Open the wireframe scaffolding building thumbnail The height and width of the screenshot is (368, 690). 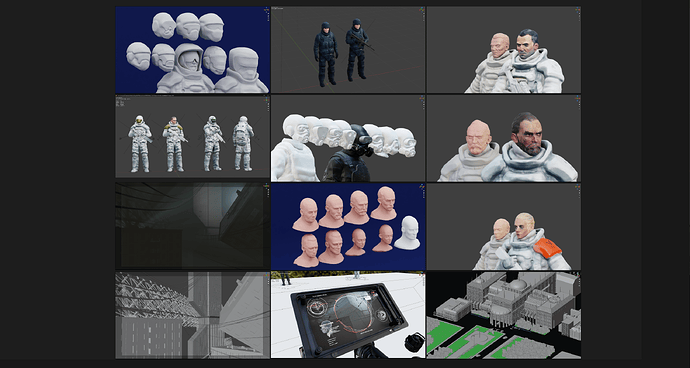pyautogui.click(x=193, y=315)
